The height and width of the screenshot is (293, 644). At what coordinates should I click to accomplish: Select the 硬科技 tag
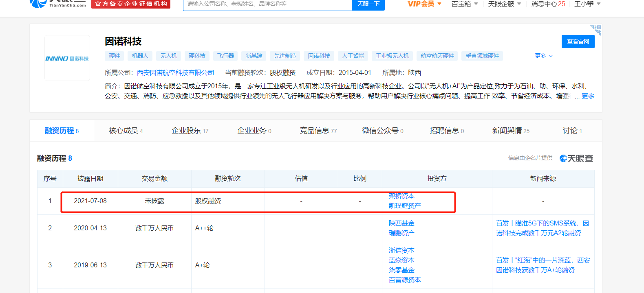197,56
